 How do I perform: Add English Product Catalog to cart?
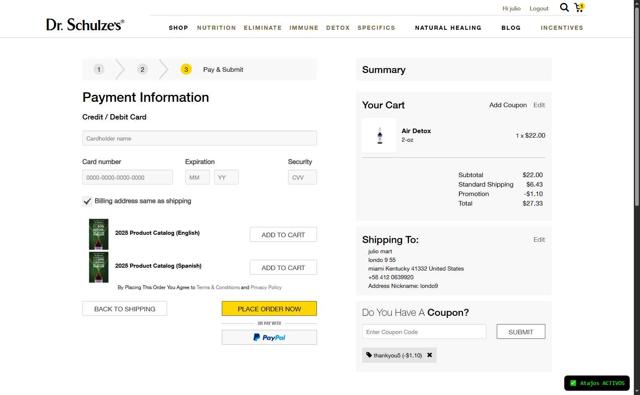tap(283, 235)
